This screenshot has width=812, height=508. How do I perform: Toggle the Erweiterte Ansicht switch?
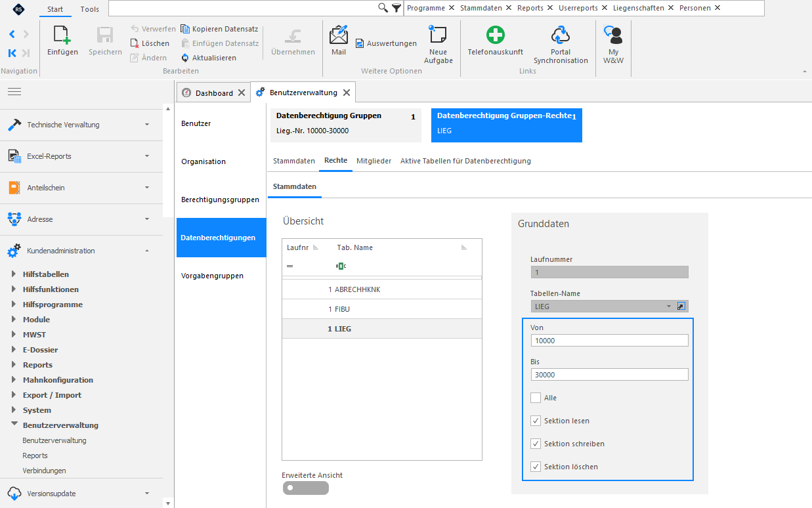[305, 488]
